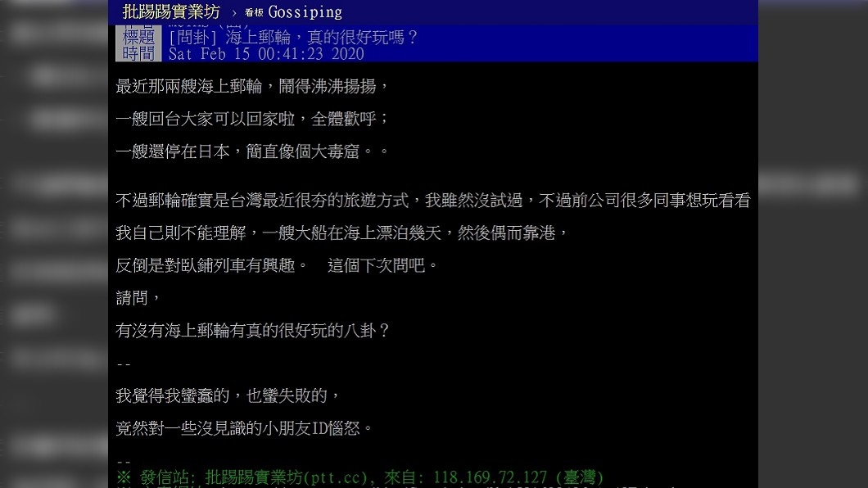Open the 批踢踢實業坊 home link
Screen dimensions: 868x488
(171, 11)
